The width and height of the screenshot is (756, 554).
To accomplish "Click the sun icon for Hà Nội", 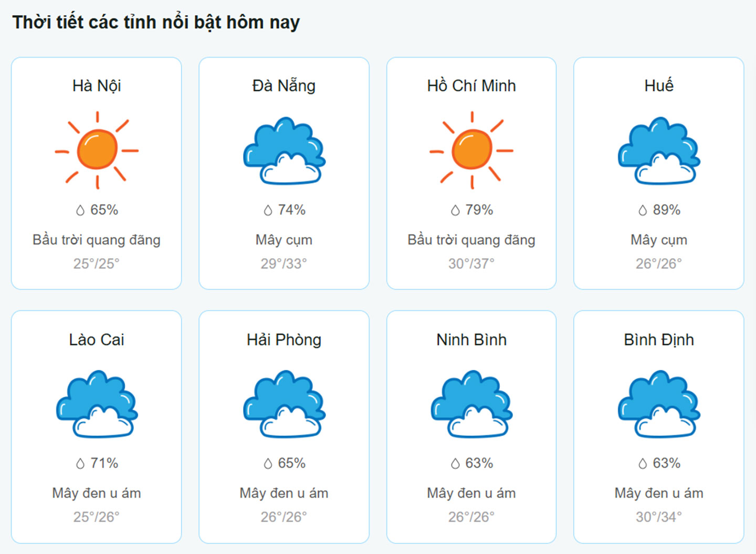I will tap(97, 150).
